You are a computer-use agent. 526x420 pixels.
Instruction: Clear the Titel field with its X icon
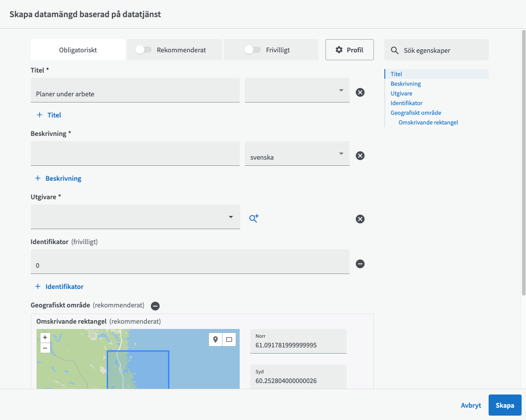point(360,92)
